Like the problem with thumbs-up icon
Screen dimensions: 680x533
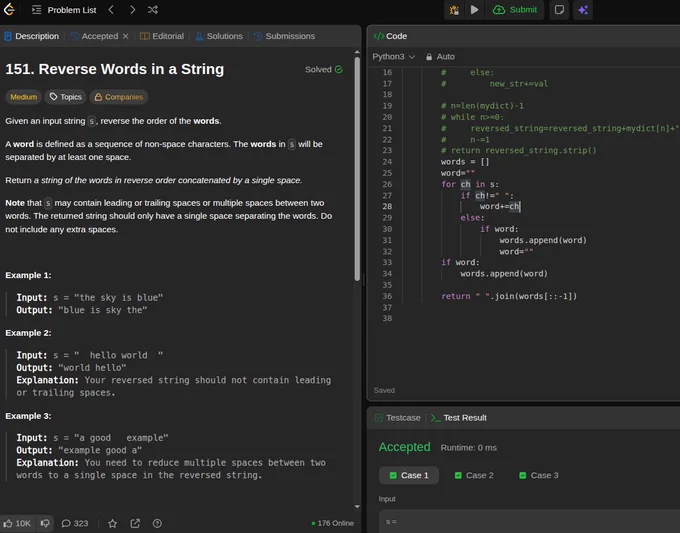(9, 523)
